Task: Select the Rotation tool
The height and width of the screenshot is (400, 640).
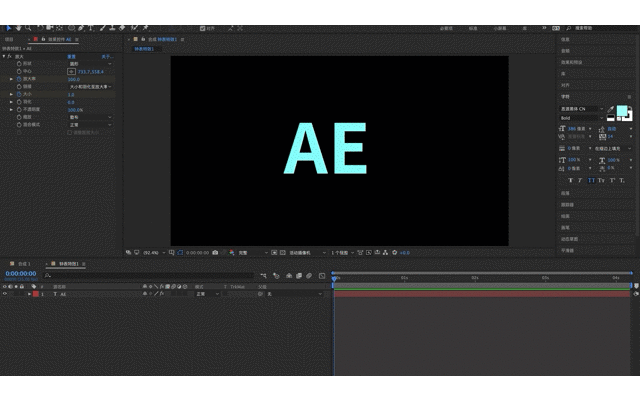Action: click(40, 28)
